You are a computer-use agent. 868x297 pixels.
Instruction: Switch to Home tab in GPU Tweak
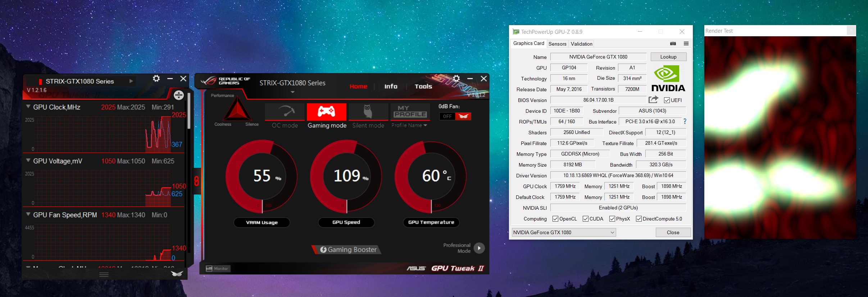[358, 86]
